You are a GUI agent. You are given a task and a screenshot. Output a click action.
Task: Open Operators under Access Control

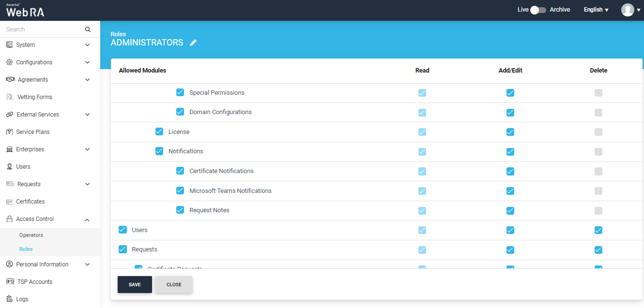click(x=31, y=235)
